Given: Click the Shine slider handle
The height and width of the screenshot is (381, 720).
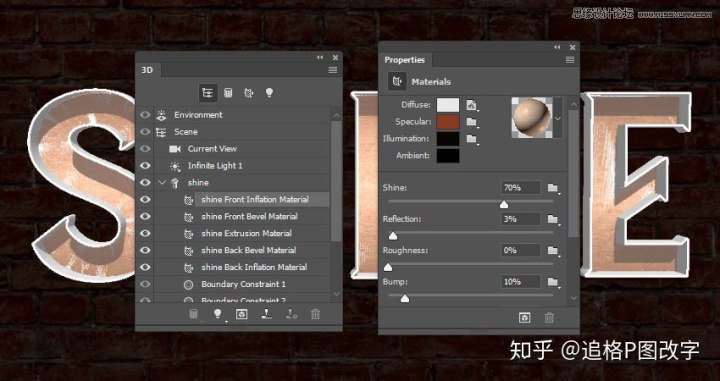Looking at the screenshot, I should pos(504,204).
